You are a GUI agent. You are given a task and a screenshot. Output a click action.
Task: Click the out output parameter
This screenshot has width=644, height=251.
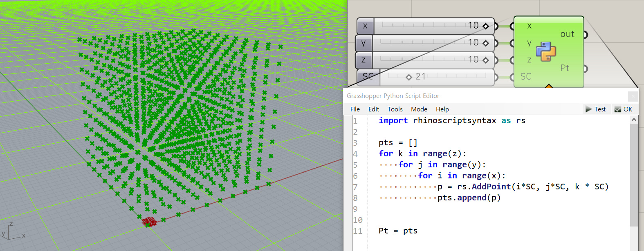pos(568,34)
